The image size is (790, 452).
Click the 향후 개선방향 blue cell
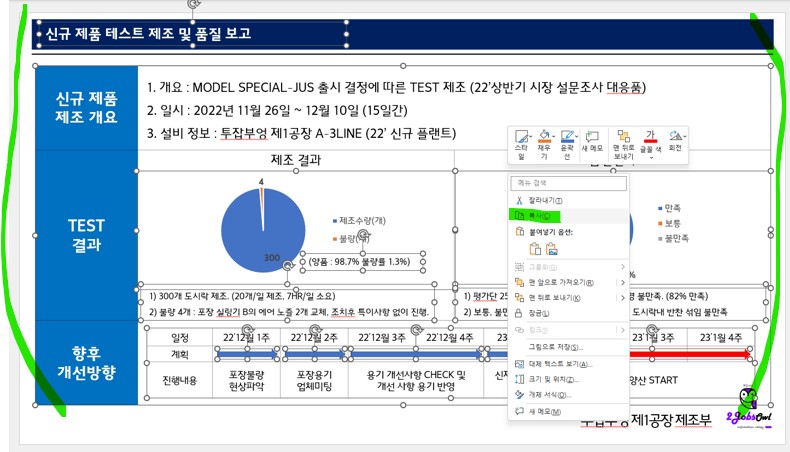click(86, 362)
